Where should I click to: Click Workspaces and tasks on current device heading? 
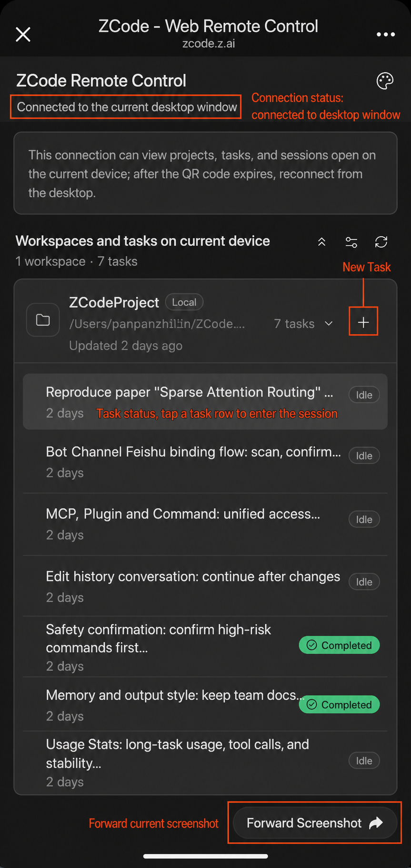point(143,241)
